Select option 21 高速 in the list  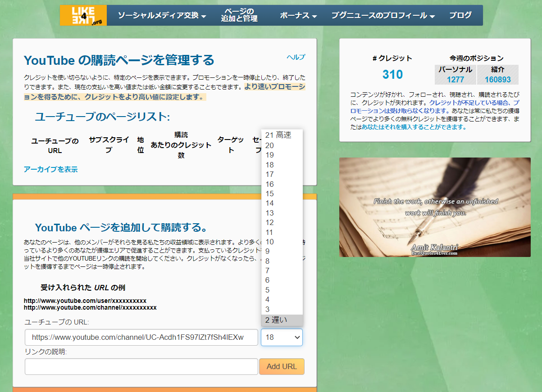coord(282,135)
